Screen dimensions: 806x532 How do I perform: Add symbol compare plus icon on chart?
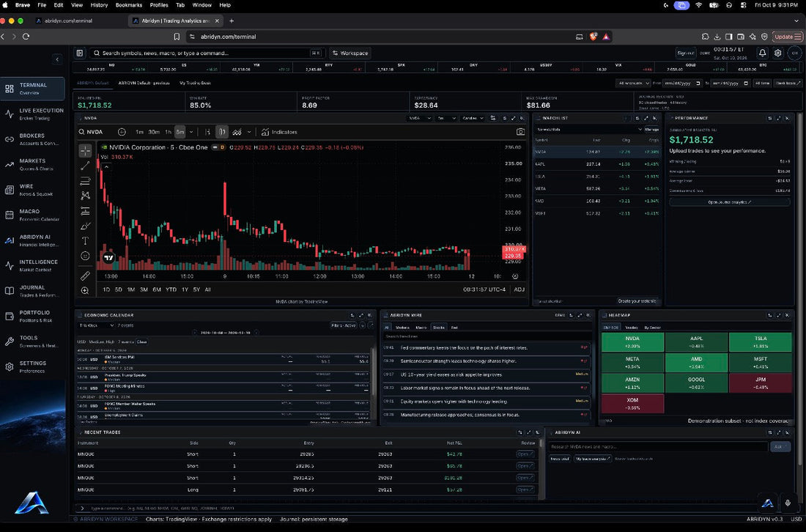(x=122, y=132)
